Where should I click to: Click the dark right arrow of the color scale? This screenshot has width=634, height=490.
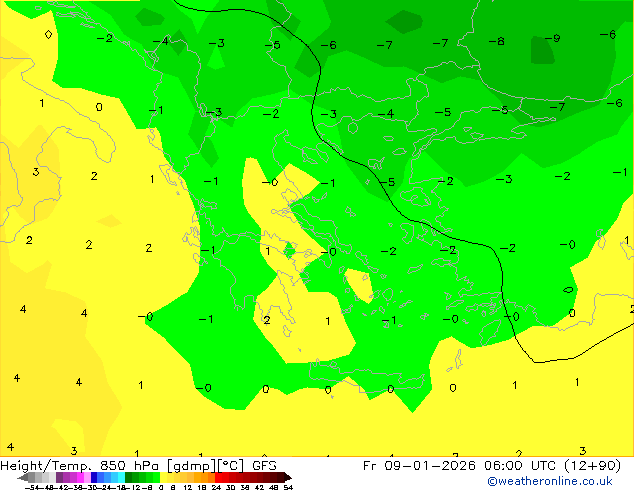[x=288, y=478]
